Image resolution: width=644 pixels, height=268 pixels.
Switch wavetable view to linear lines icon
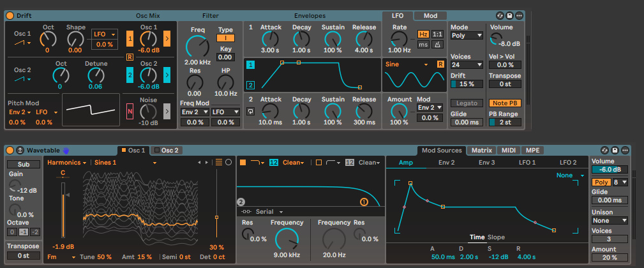click(219, 162)
